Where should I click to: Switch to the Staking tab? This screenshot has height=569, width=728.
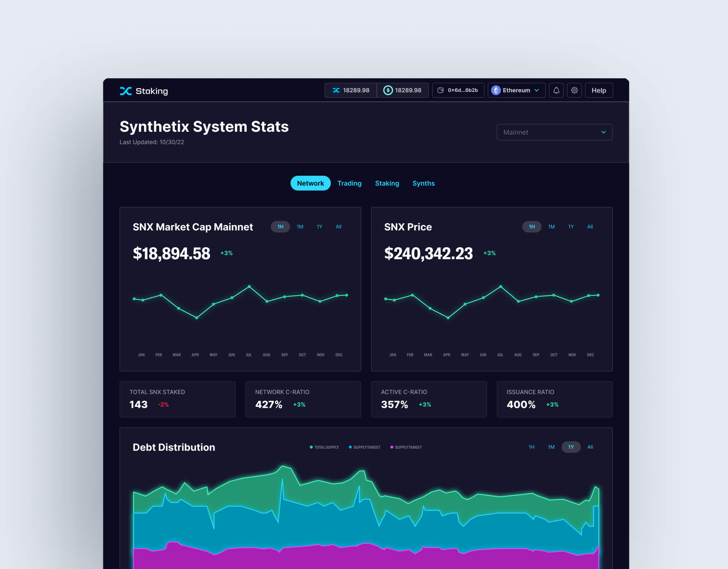point(387,183)
